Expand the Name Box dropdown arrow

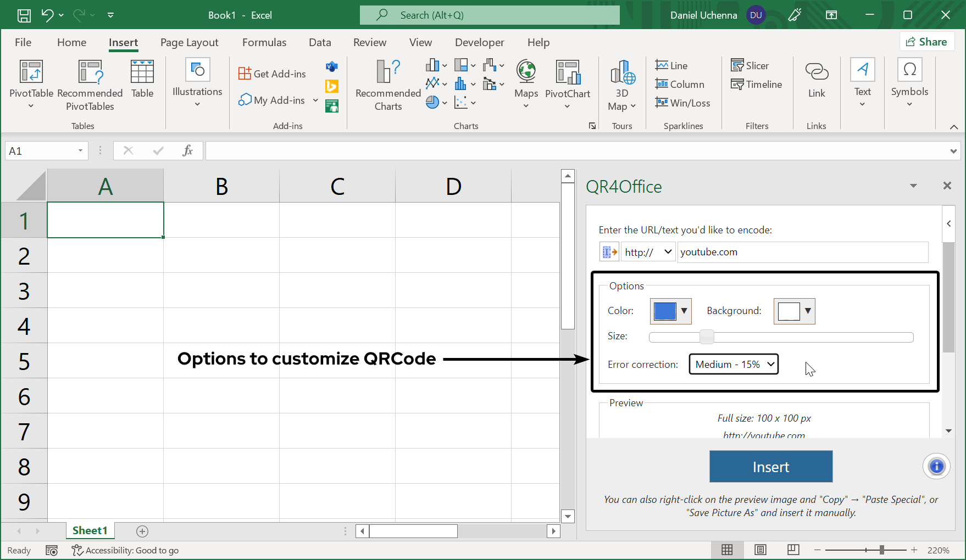pos(80,151)
